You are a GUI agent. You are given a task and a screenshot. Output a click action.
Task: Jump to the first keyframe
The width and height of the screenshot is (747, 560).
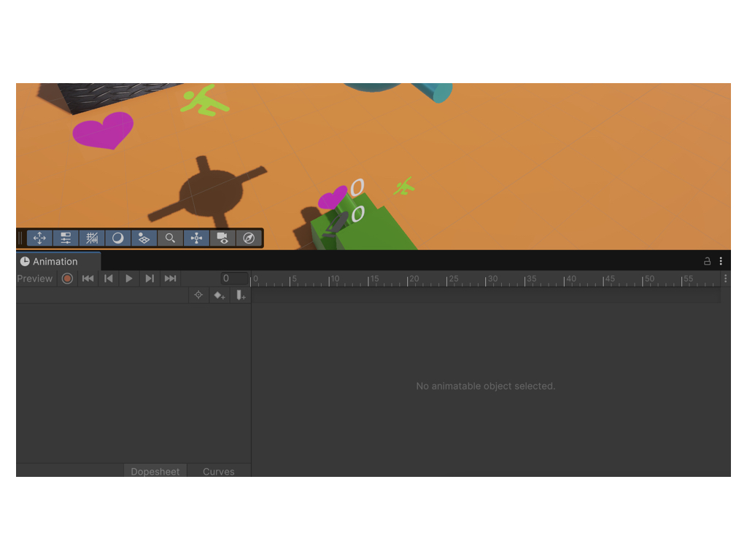coord(88,279)
